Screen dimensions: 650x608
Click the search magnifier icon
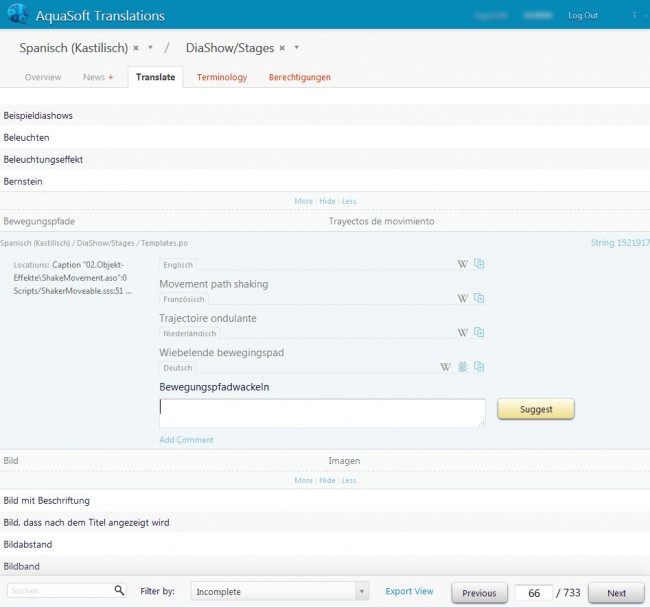pos(120,591)
